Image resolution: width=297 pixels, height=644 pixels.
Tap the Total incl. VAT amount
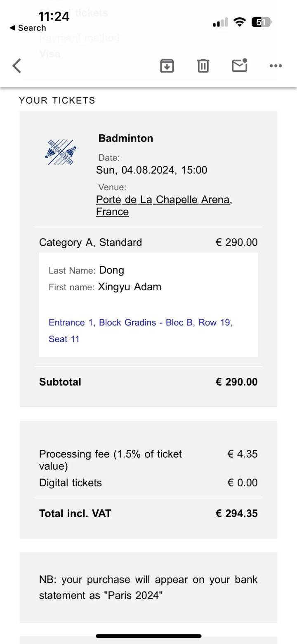236,514
